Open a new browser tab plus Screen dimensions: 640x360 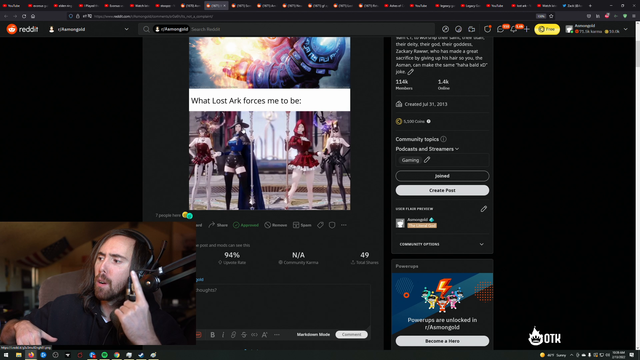[590, 6]
